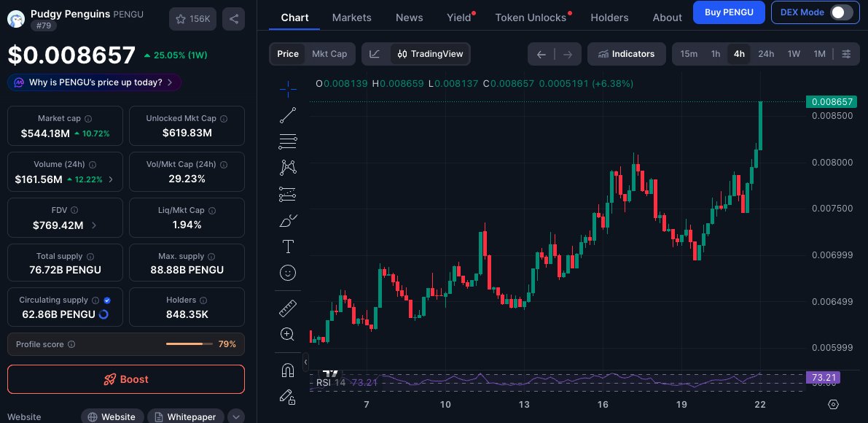The height and width of the screenshot is (423, 868).
Task: Set chart interval to 1W
Action: tap(794, 54)
